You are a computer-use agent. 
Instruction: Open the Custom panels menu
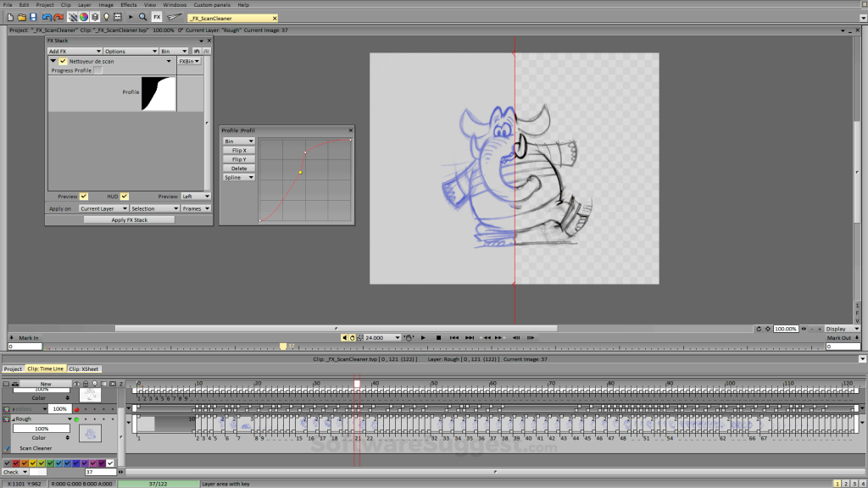tap(211, 4)
